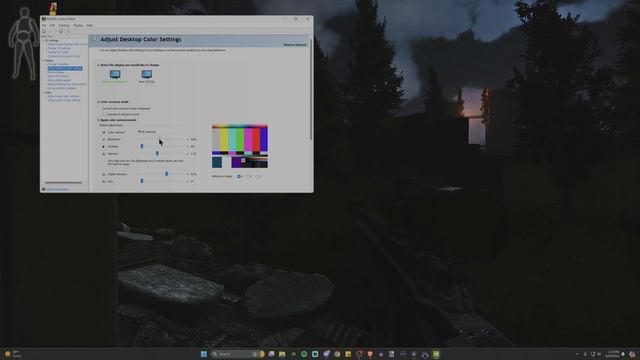Select reference image option 2
Screen dimensions: 640x360
click(x=249, y=176)
